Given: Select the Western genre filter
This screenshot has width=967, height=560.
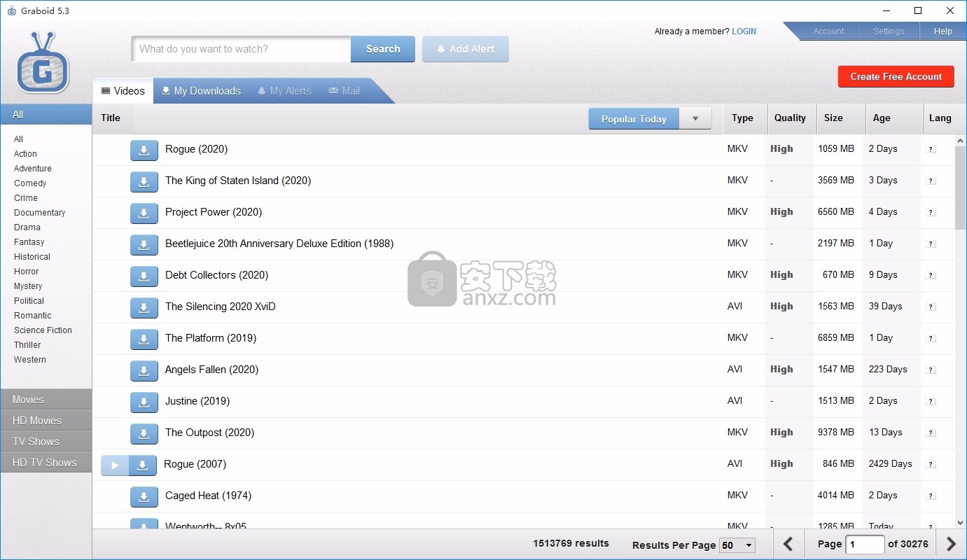Looking at the screenshot, I should (30, 360).
